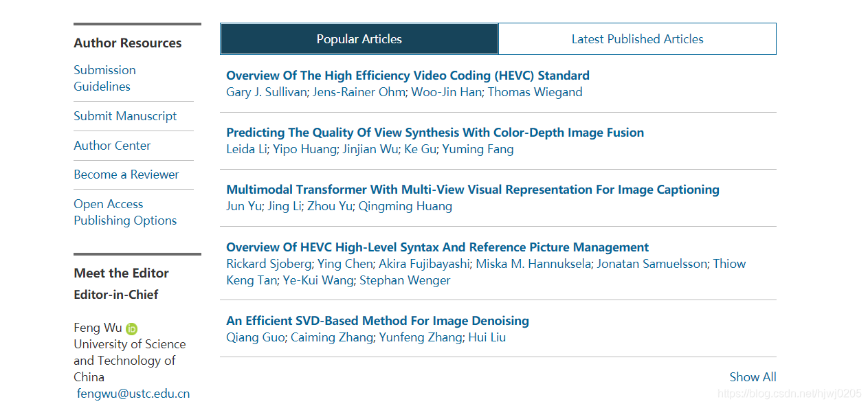Open Open Access Publishing Options
Screen dimensions: 868x406
(125, 212)
